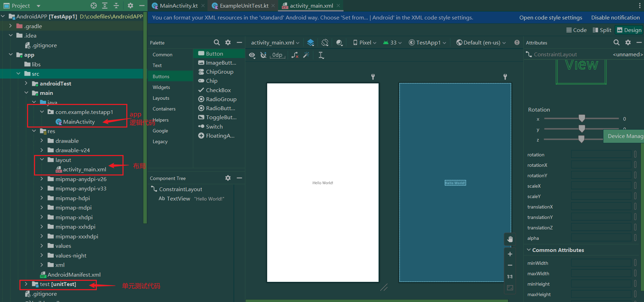Close the activity_main.xml tab
Image resolution: width=644 pixels, height=302 pixels.
(x=338, y=6)
